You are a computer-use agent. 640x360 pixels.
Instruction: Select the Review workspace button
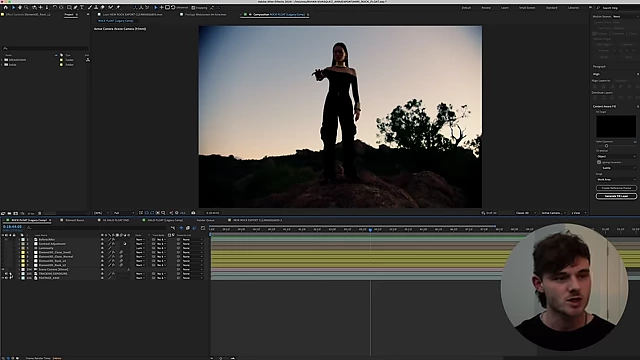486,8
